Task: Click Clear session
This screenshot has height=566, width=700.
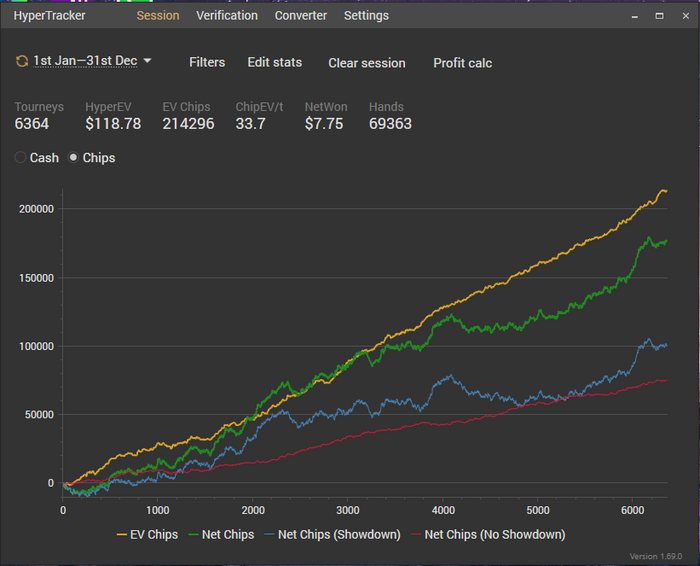Action: point(367,63)
